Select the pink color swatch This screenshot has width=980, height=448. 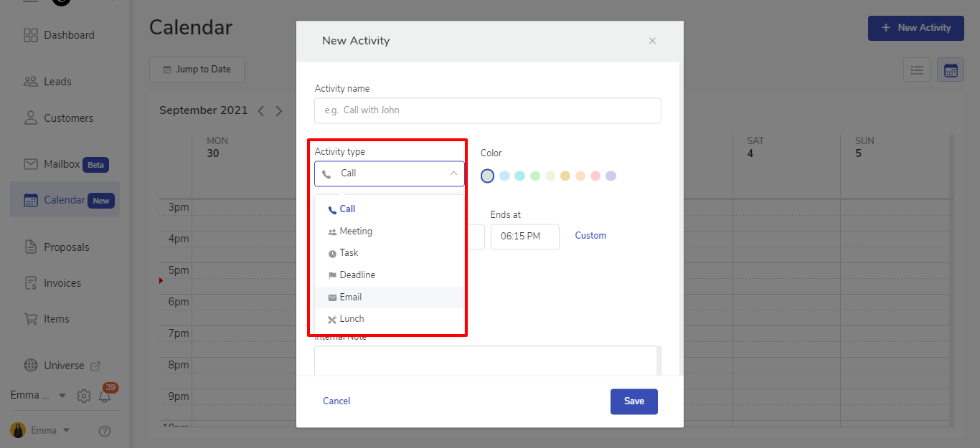(x=595, y=176)
